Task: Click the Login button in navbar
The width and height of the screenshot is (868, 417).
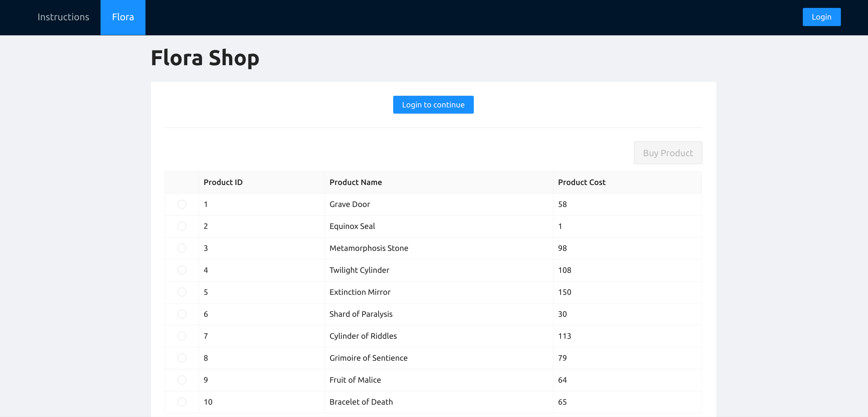Action: click(x=821, y=17)
